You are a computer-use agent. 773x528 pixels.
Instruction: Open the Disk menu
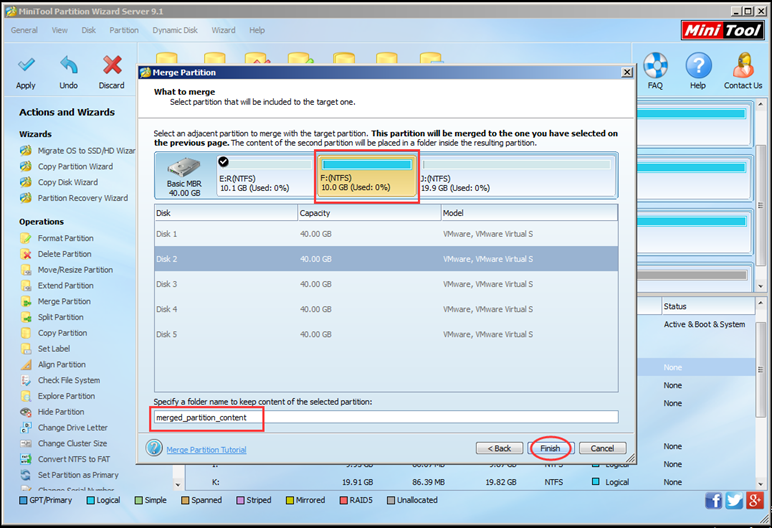tap(89, 30)
